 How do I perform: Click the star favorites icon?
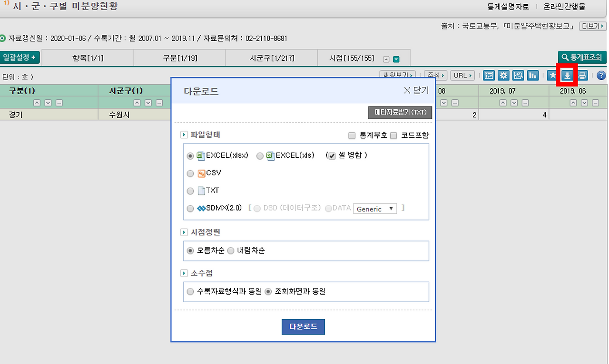click(x=552, y=75)
